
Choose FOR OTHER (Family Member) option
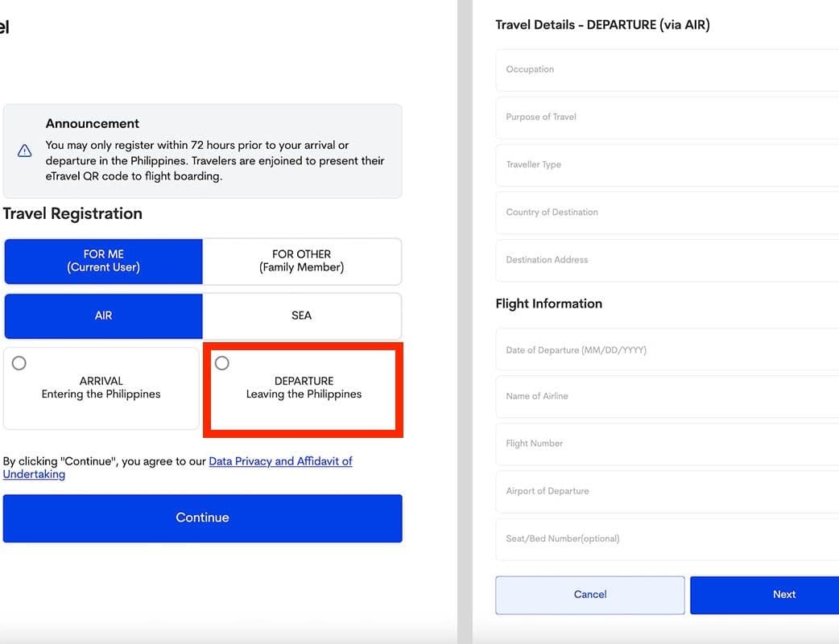[301, 261]
